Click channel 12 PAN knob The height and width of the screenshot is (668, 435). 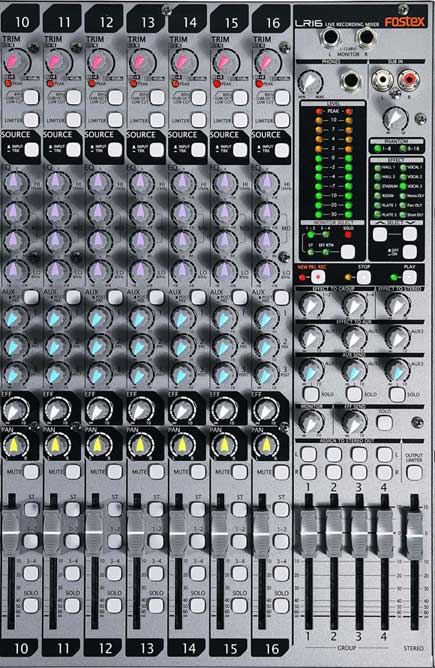click(99, 446)
